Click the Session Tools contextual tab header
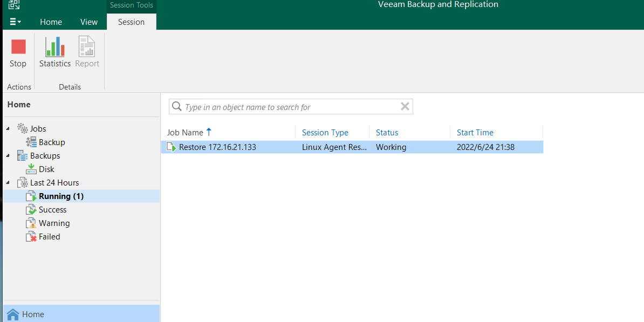Image resolution: width=644 pixels, height=322 pixels. click(132, 5)
